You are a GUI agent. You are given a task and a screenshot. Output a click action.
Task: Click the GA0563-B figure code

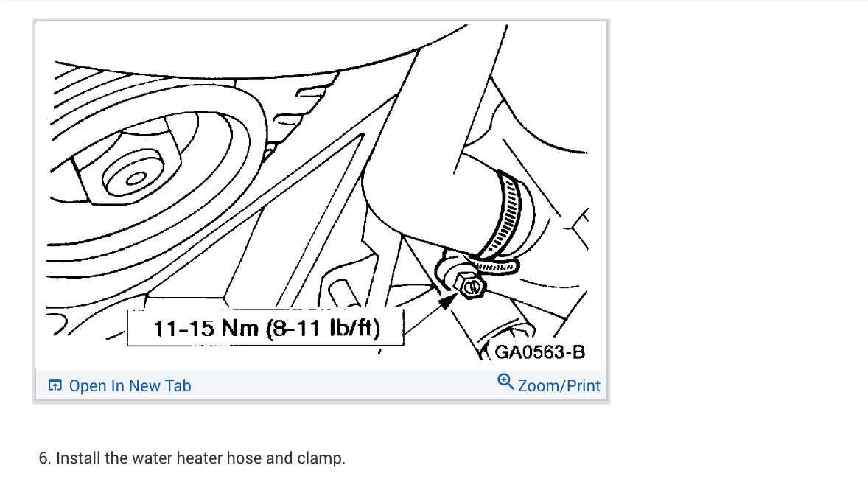[x=539, y=352]
